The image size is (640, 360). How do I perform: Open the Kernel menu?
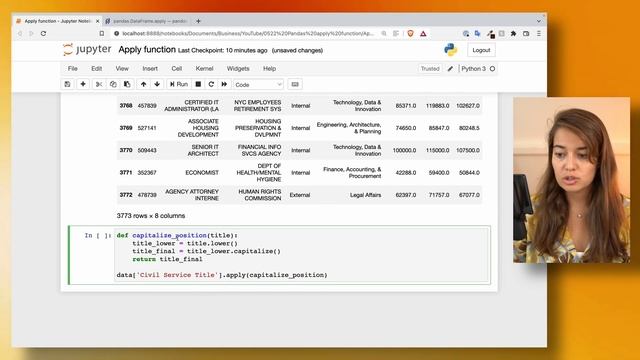204,69
